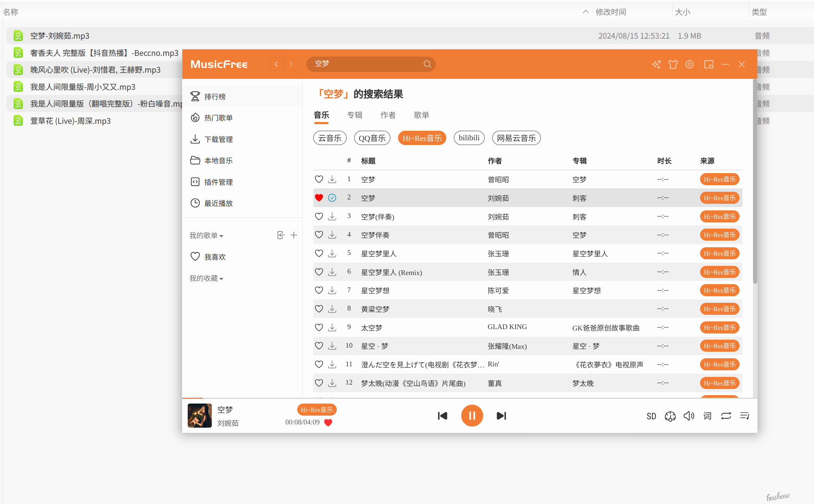Viewport: 814px width, 504px height.
Task: Switch to mini-mode window icon
Action: tap(709, 64)
